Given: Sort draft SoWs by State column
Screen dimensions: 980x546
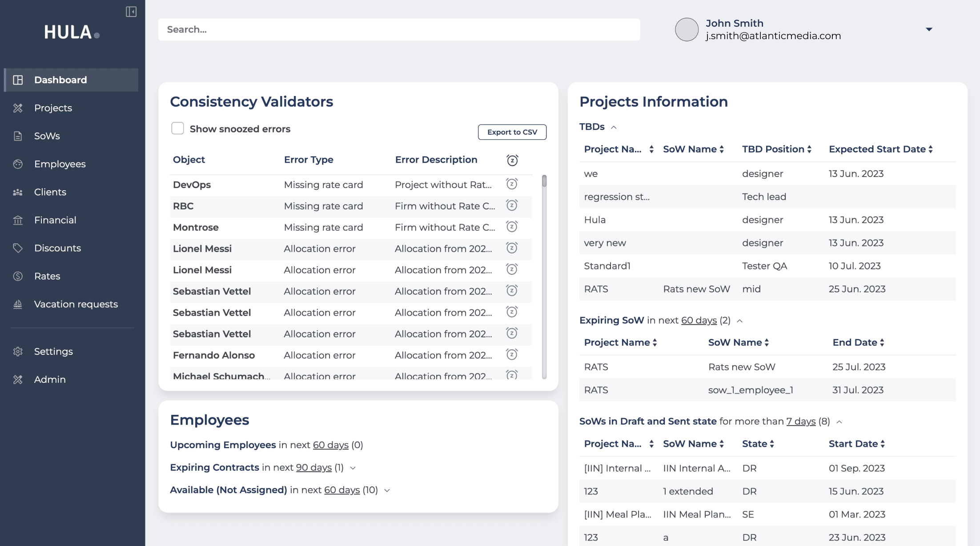Looking at the screenshot, I should (x=772, y=444).
